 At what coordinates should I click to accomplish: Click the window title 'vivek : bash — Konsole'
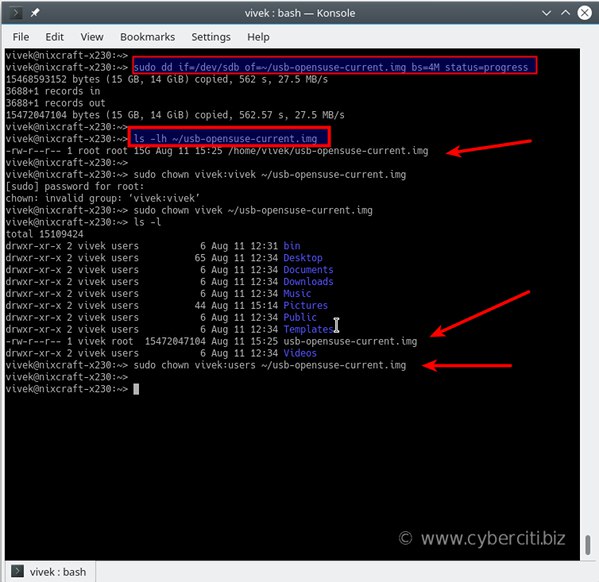pyautogui.click(x=300, y=13)
